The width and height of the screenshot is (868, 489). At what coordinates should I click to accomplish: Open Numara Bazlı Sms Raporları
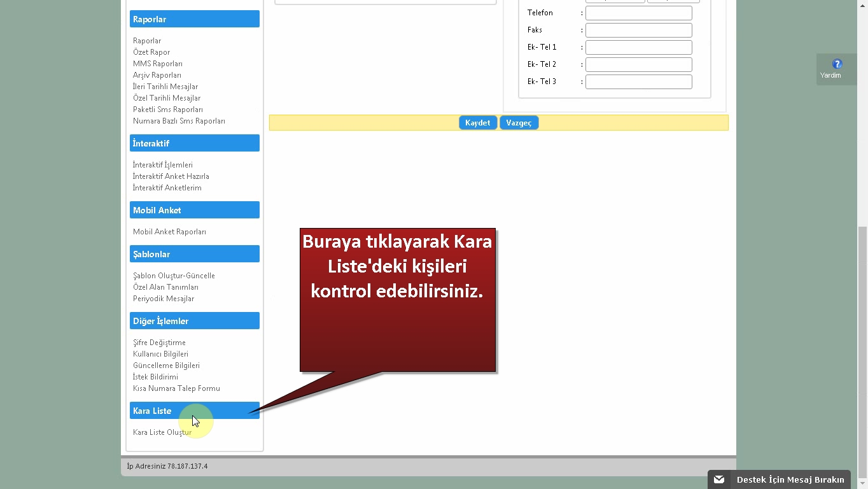179,121
